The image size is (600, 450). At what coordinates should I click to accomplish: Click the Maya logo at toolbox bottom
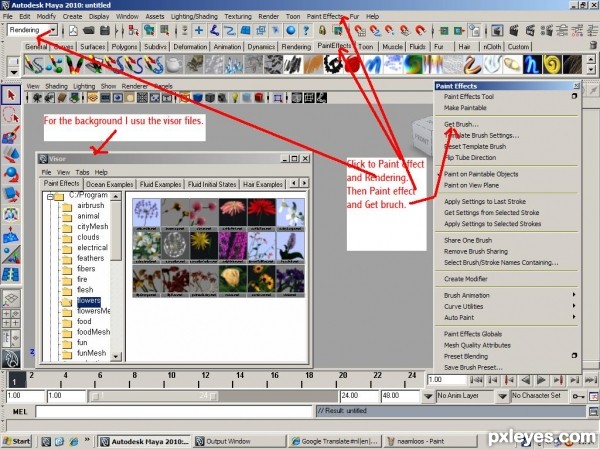11,359
